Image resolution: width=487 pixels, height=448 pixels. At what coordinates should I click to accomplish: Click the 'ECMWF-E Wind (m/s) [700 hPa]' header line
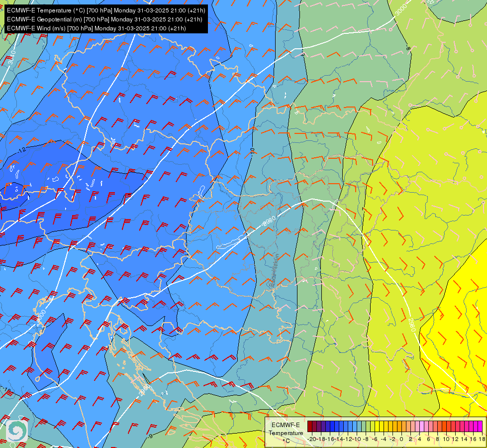97,28
